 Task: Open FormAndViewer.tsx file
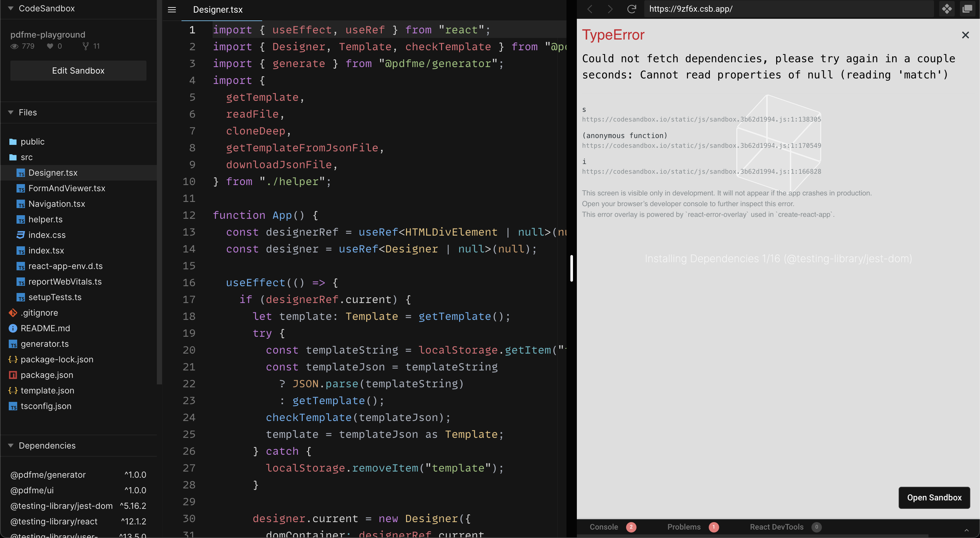click(78, 188)
